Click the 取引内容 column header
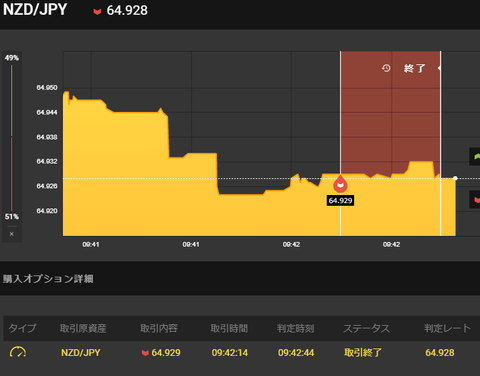Viewport: 480px width, 376px height. (x=159, y=328)
